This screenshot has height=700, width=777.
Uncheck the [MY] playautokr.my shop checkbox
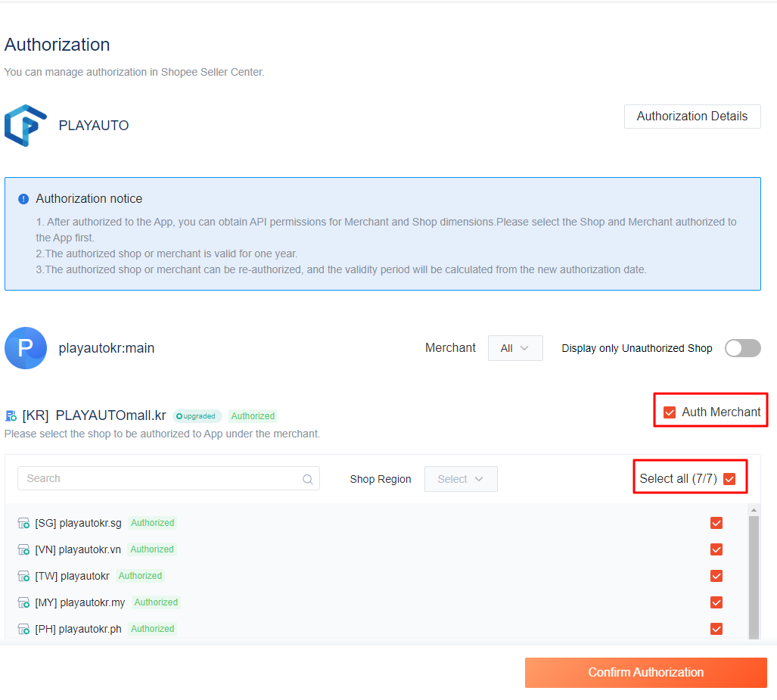(x=716, y=602)
